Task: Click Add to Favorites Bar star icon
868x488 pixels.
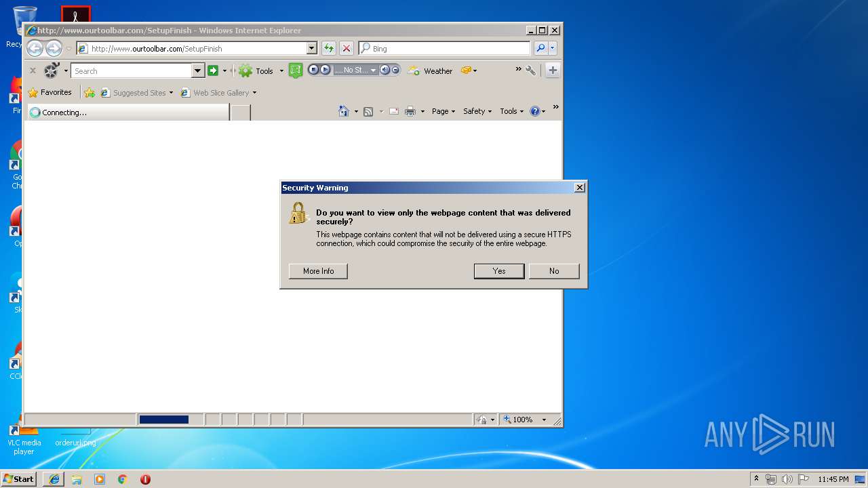Action: 90,92
